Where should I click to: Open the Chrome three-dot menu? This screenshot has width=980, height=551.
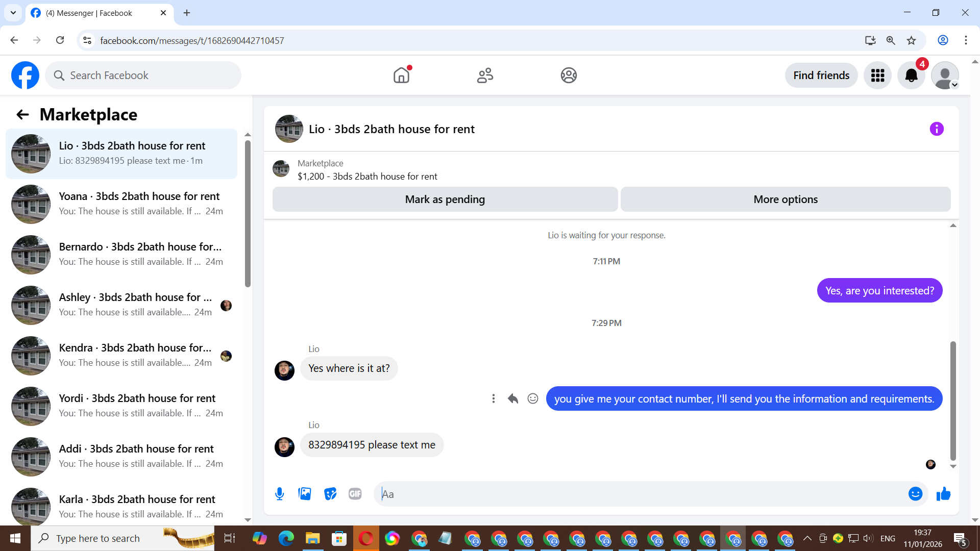pyautogui.click(x=966, y=40)
